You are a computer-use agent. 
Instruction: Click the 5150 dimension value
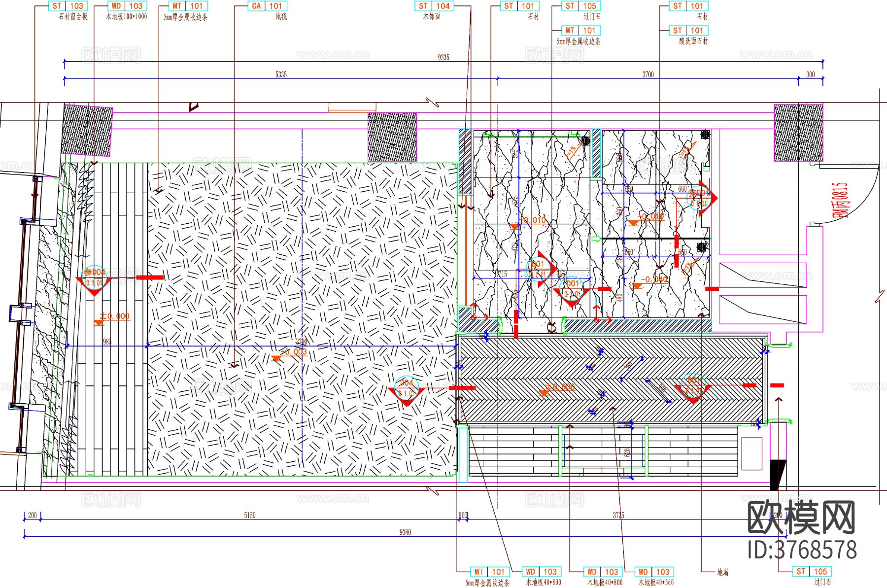coord(250,515)
